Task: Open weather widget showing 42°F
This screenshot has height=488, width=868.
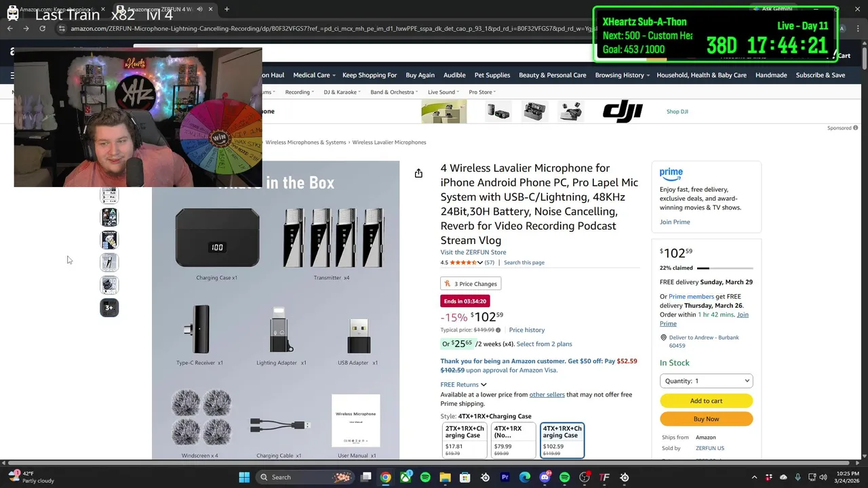Action: click(31, 477)
